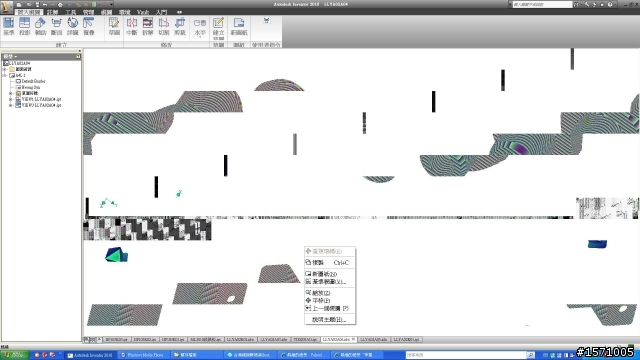
Task: Select the Projected view (投影) tool
Action: [24, 27]
